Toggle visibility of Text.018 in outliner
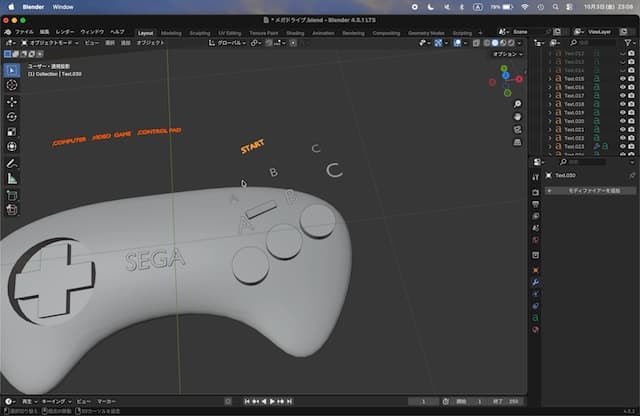 point(622,104)
